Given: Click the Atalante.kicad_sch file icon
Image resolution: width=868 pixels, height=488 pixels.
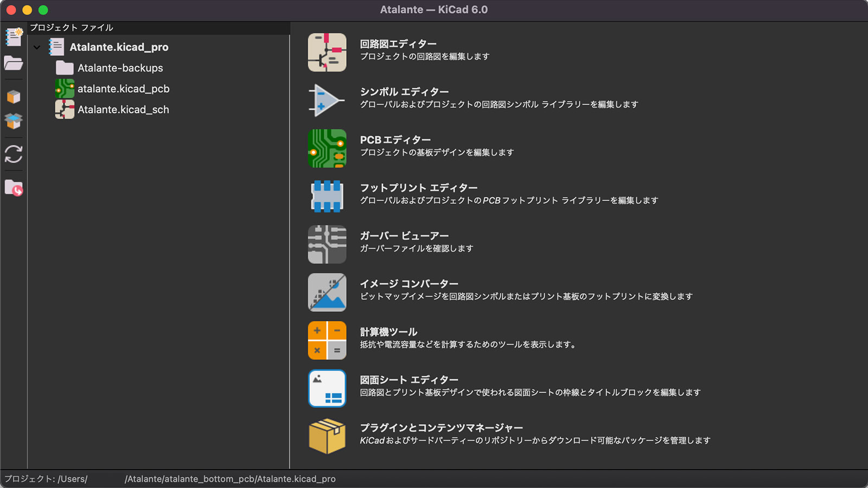Looking at the screenshot, I should coord(65,109).
